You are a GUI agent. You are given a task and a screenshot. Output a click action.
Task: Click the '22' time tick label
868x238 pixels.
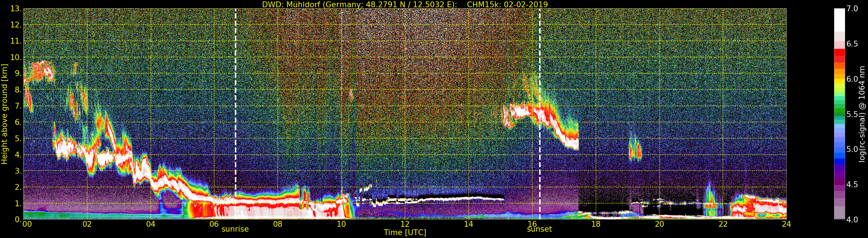tap(723, 224)
